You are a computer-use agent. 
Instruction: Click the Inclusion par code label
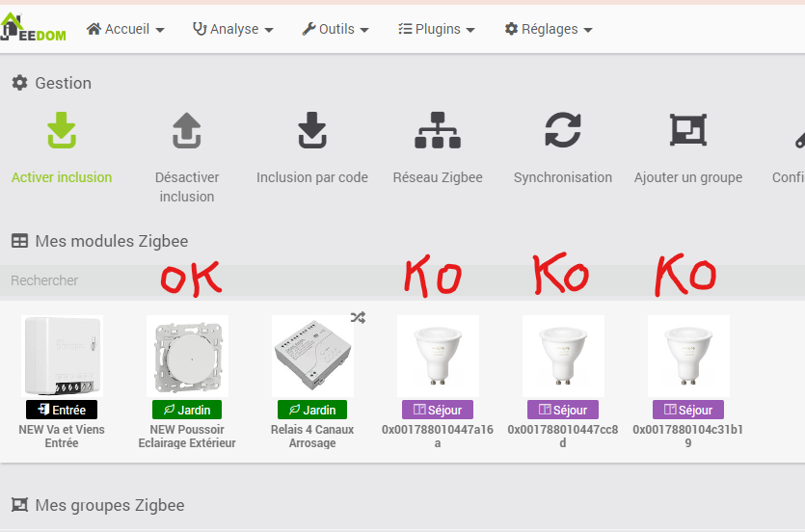tap(312, 177)
